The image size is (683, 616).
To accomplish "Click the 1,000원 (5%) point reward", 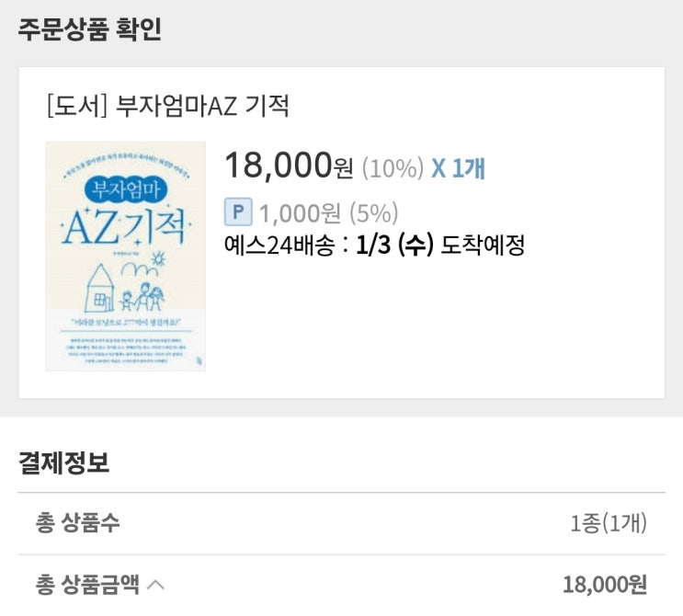I will 328,213.
